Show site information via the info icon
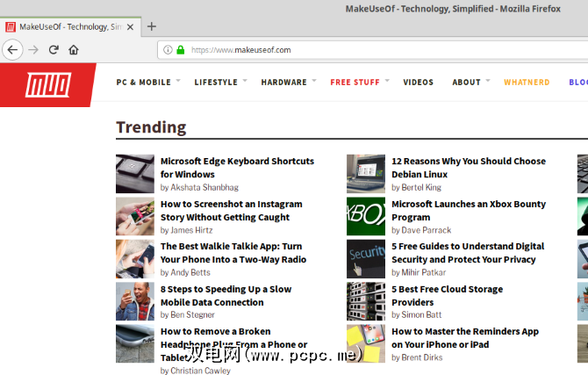Viewport: 588px width, 375px height. [x=168, y=50]
